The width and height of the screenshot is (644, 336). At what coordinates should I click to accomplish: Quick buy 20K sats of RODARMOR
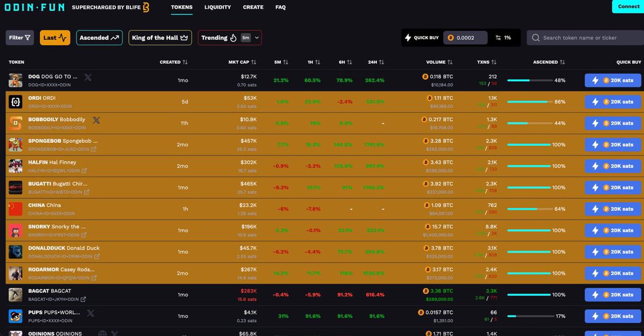[612, 274]
